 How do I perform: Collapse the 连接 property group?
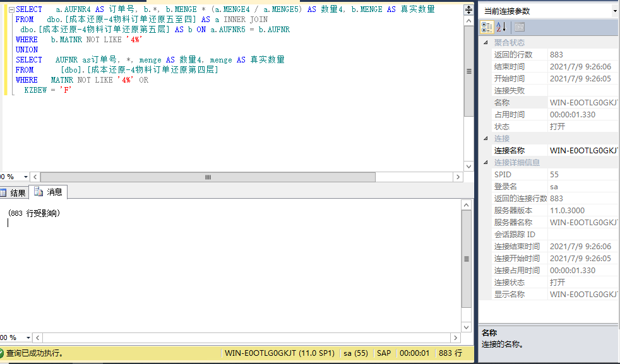tap(486, 138)
